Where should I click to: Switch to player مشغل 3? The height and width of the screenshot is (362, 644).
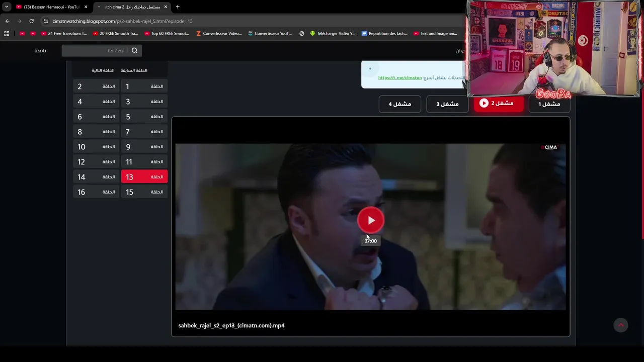447,104
